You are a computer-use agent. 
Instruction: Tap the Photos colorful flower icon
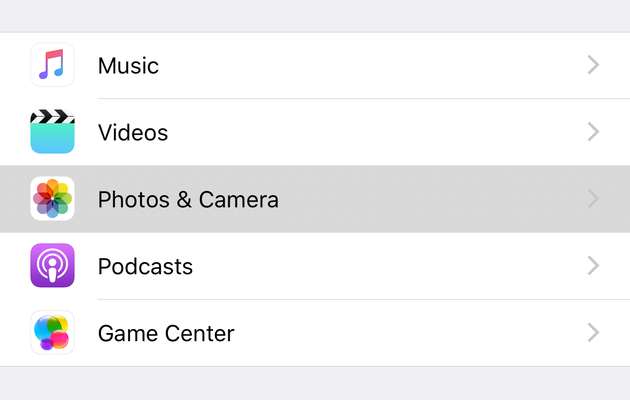(x=52, y=198)
